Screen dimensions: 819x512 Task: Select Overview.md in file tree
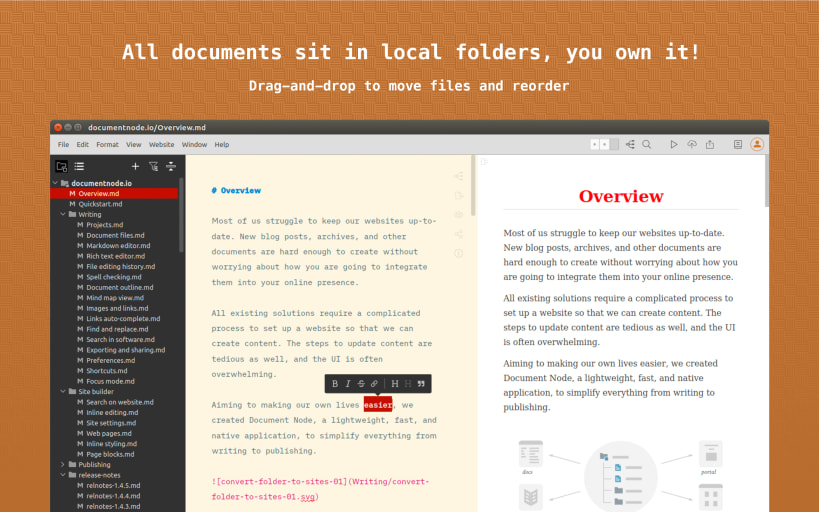pyautogui.click(x=114, y=194)
